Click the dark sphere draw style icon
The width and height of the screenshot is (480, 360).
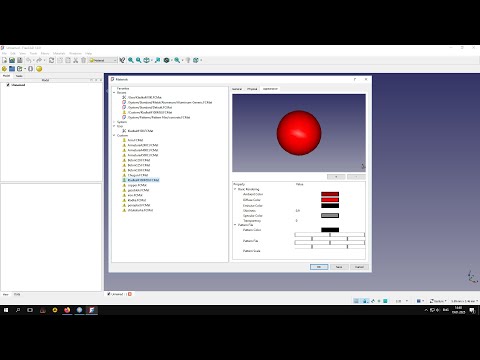(x=166, y=60)
